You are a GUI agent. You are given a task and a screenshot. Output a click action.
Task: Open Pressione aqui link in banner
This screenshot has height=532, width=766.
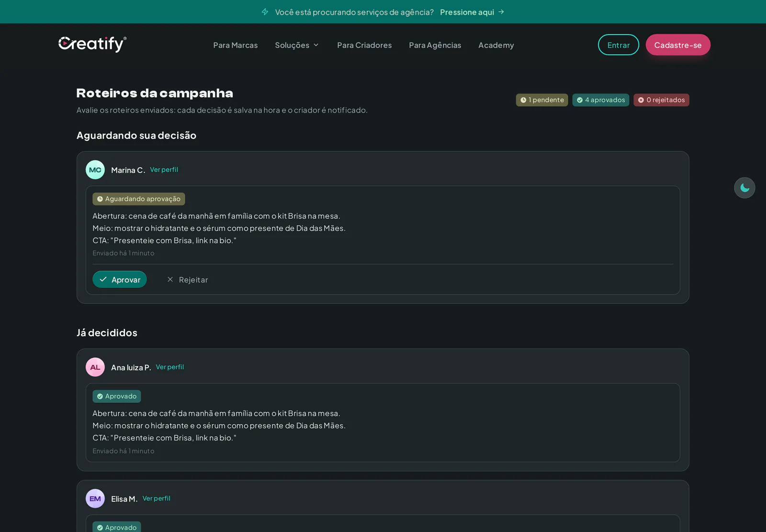pyautogui.click(x=467, y=12)
